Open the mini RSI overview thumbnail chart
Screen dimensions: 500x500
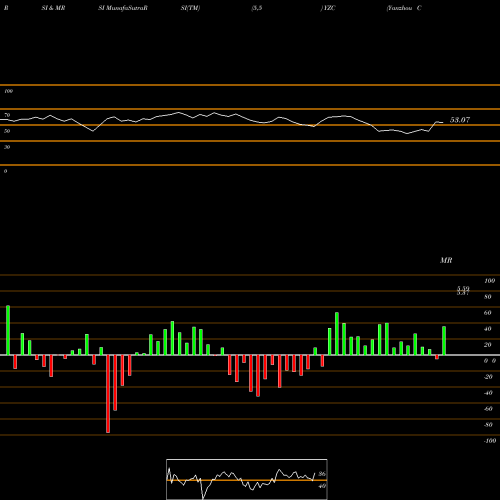tap(247, 479)
